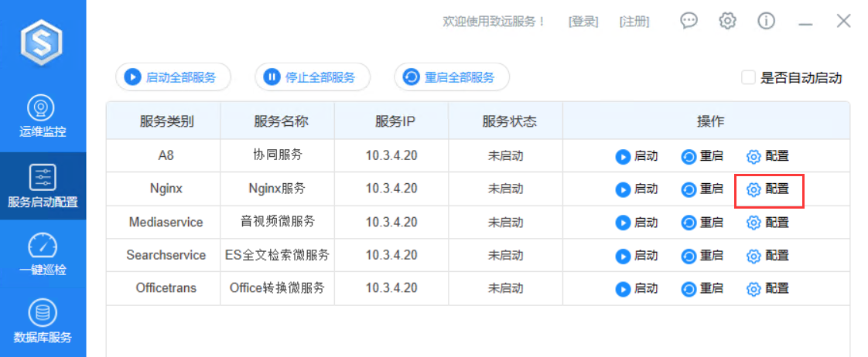Open settings via the top gear icon
This screenshot has width=868, height=357.
click(727, 21)
